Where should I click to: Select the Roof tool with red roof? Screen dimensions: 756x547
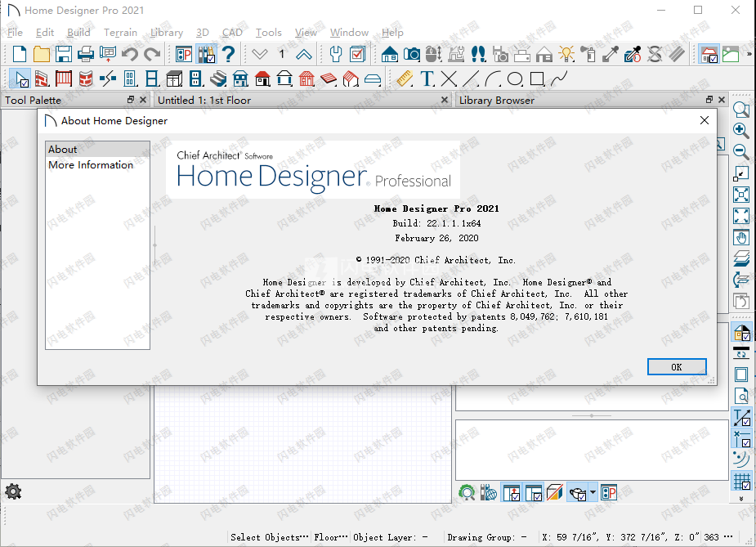click(262, 78)
